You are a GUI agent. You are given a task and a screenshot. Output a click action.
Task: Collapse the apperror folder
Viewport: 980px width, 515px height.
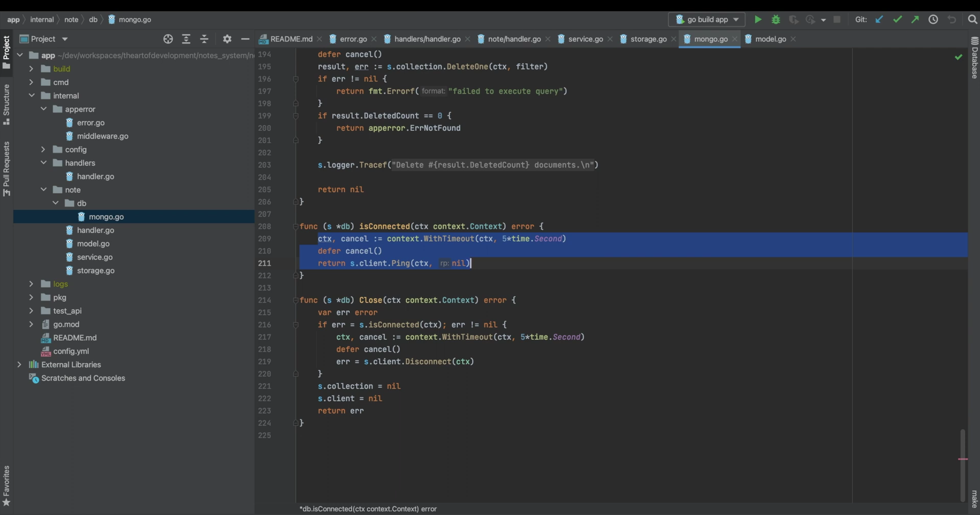[43, 109]
